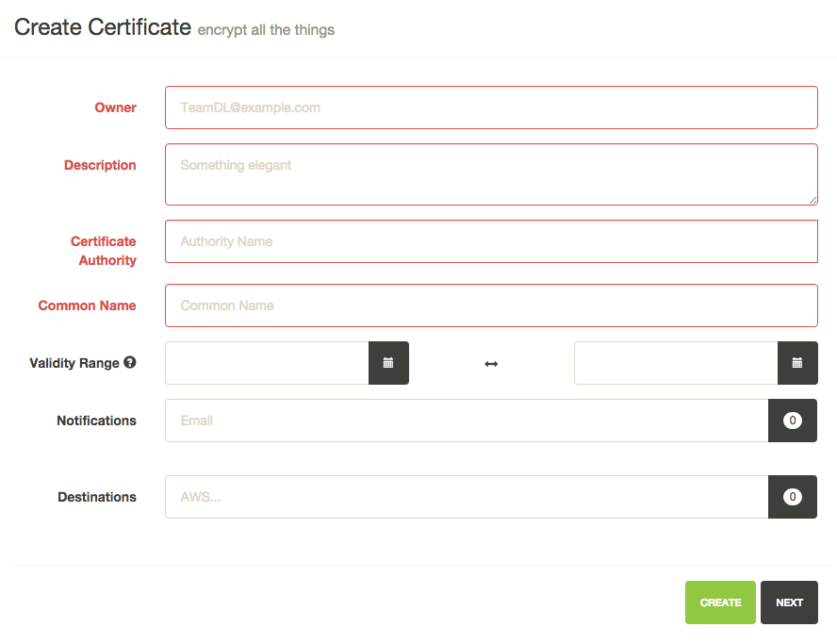This screenshot has width=837, height=644.
Task: Go to the Next step
Action: tap(789, 603)
